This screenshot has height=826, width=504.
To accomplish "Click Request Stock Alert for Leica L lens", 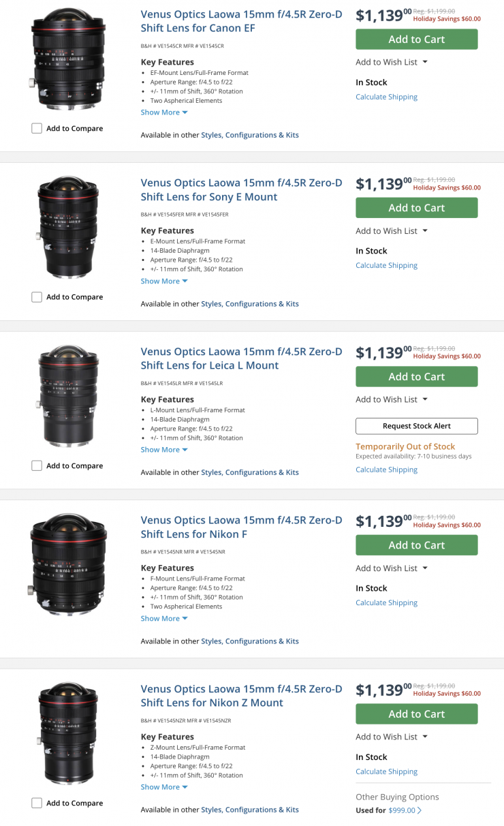I will click(x=416, y=426).
